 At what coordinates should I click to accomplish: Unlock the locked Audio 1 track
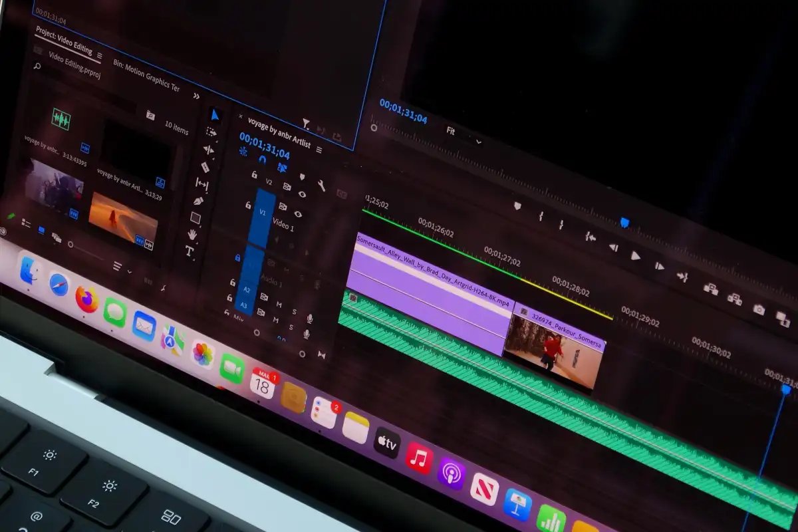[x=238, y=257]
